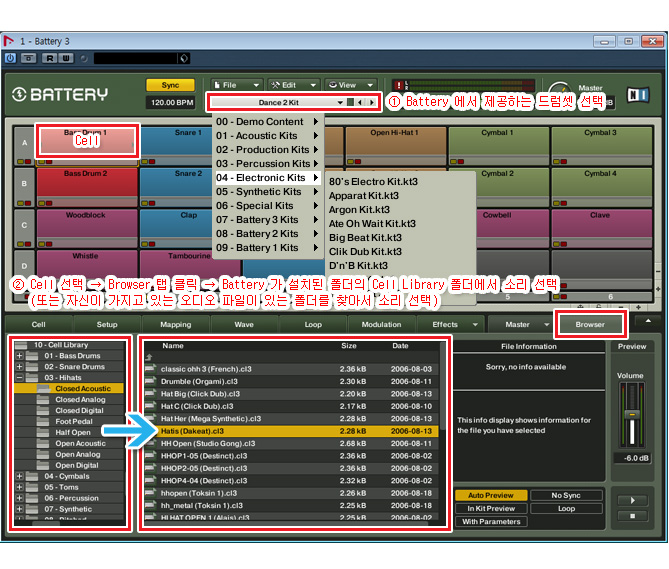Open the Master tab dropdown arrow
Screen dimensions: 669x569
(x=546, y=325)
